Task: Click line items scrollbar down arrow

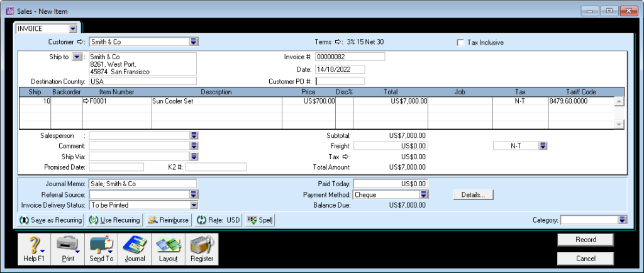Action: (619, 125)
